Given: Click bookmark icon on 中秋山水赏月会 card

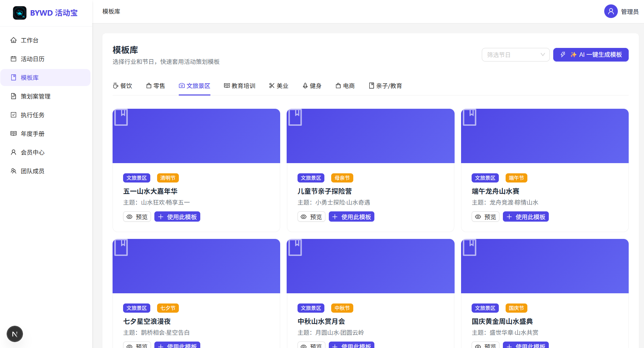Looking at the screenshot, I should pos(295,247).
